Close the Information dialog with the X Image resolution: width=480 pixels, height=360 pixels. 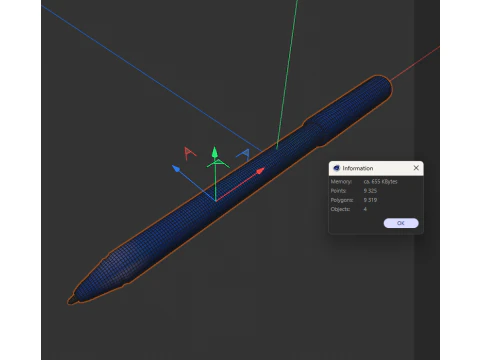tap(416, 168)
